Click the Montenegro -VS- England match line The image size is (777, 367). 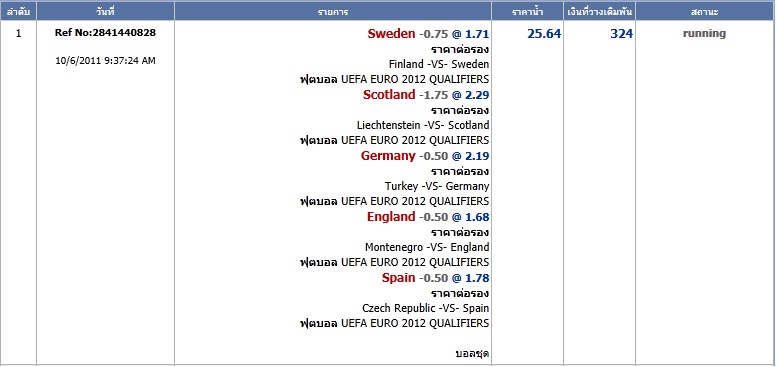(x=427, y=247)
